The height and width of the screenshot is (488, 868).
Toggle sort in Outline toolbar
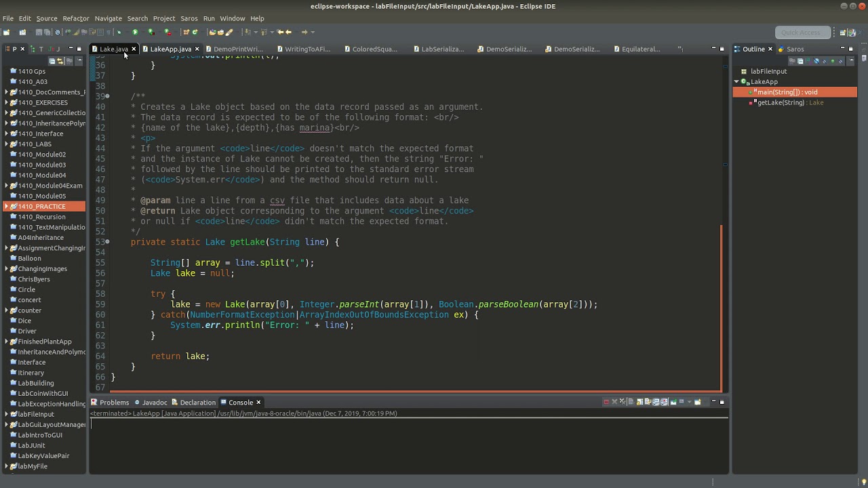[x=808, y=61]
